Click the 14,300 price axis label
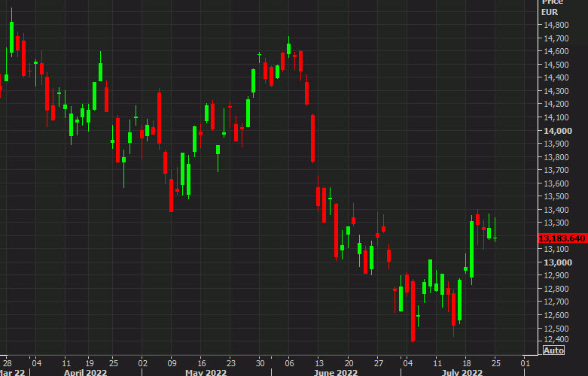The height and width of the screenshot is (376, 588). (556, 91)
